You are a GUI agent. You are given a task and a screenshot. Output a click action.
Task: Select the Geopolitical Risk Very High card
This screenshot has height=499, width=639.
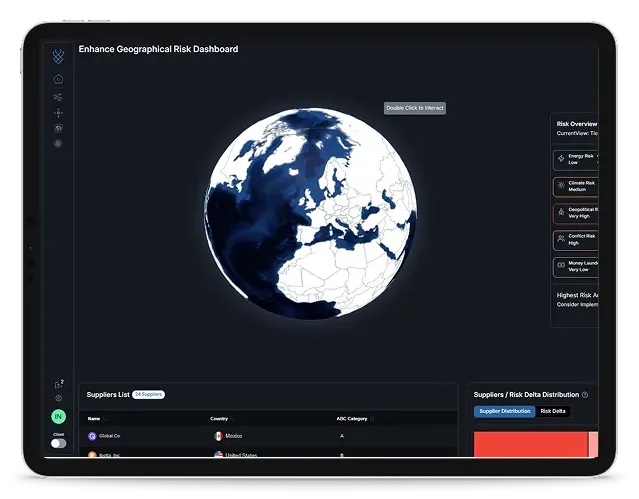[575, 213]
